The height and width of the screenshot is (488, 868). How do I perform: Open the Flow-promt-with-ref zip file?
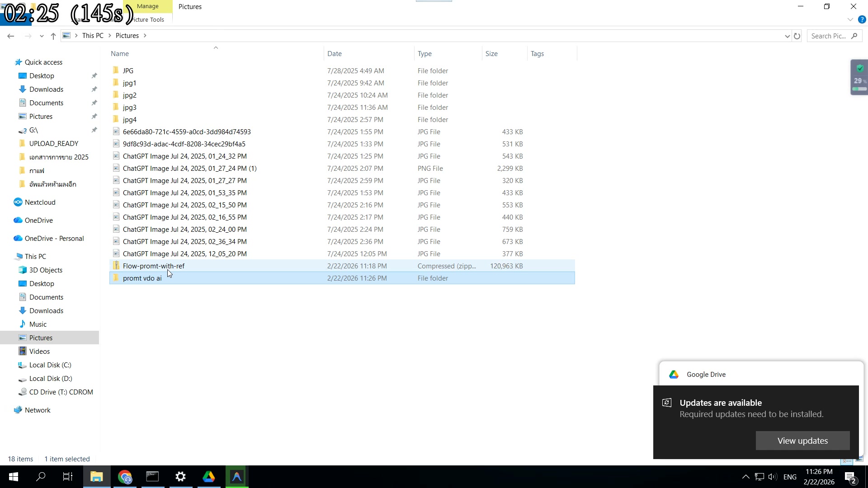pyautogui.click(x=154, y=266)
